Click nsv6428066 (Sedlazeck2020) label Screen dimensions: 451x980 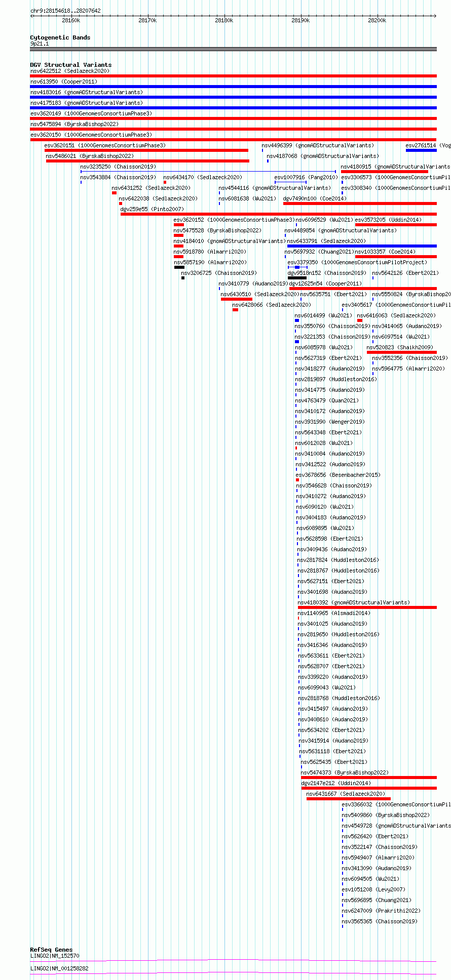tap(272, 305)
